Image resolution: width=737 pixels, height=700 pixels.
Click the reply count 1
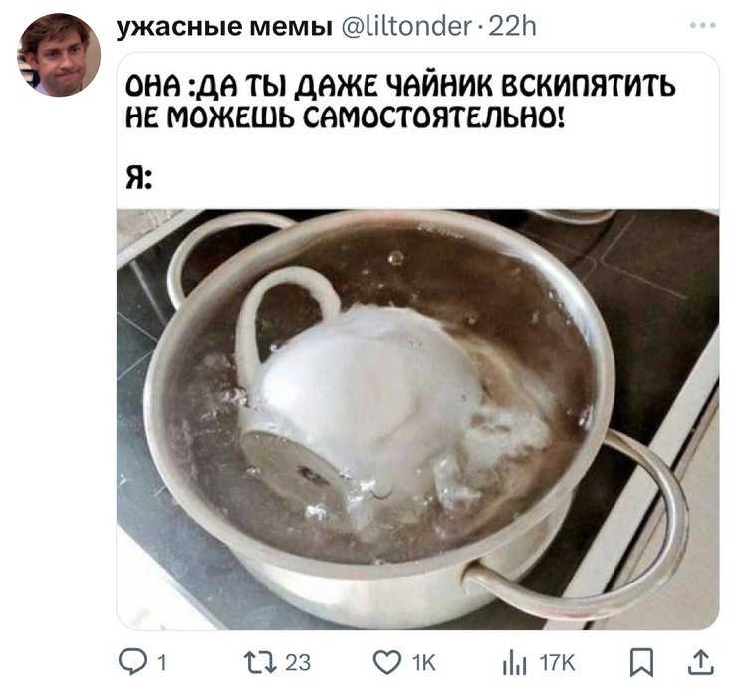point(162,663)
